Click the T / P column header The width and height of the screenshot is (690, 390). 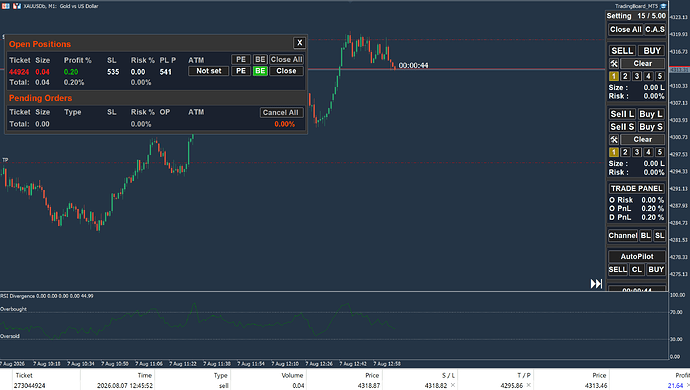point(524,375)
